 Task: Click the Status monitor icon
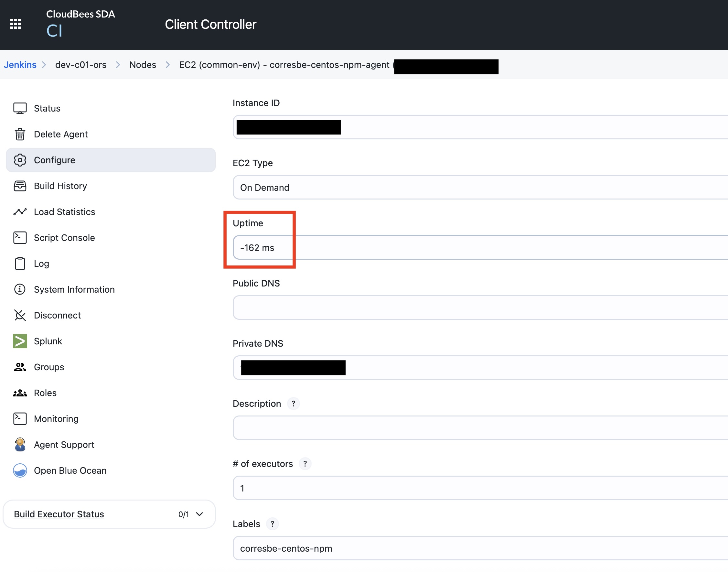point(20,109)
